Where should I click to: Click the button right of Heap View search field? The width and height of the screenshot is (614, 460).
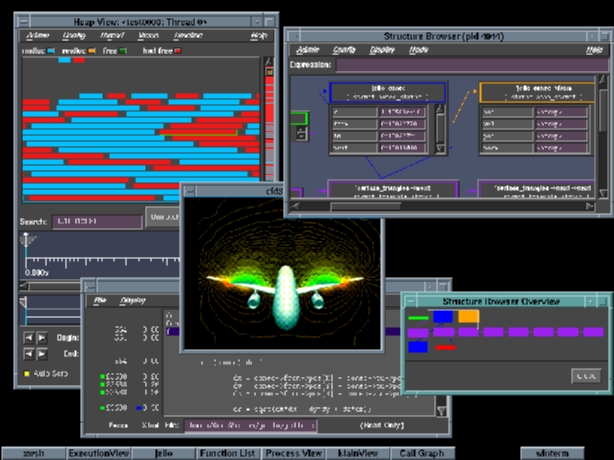coord(162,216)
